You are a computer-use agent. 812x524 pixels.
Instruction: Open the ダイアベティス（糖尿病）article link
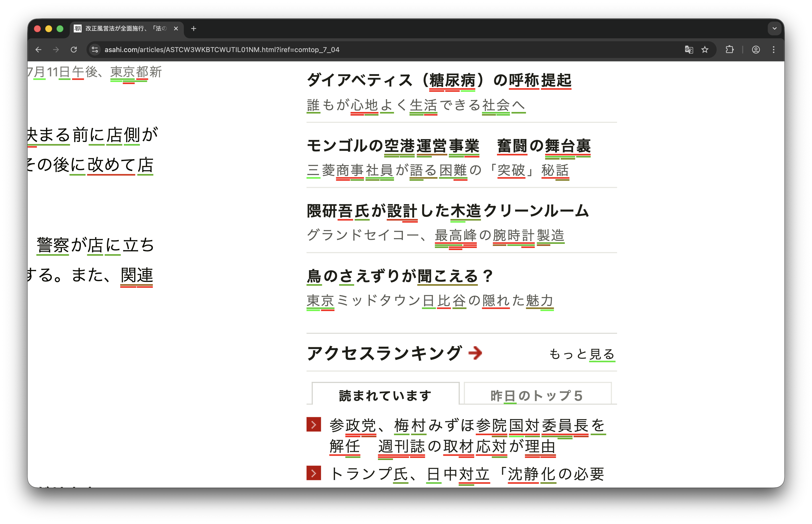[x=439, y=81]
